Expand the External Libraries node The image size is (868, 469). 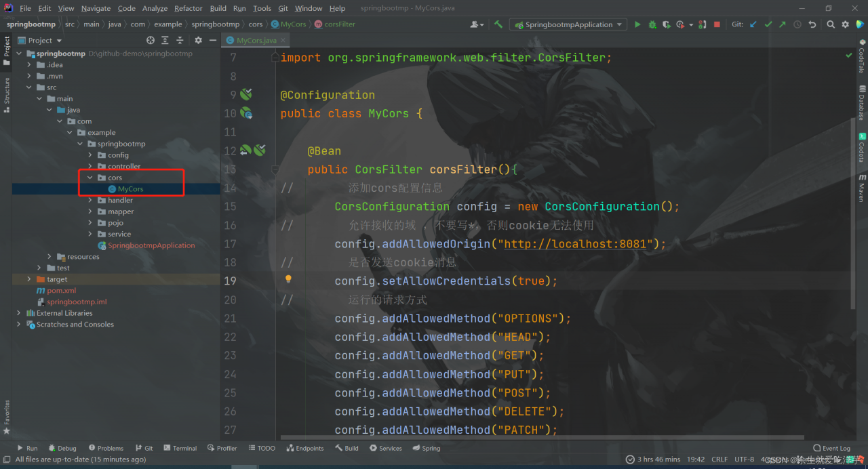coord(19,313)
